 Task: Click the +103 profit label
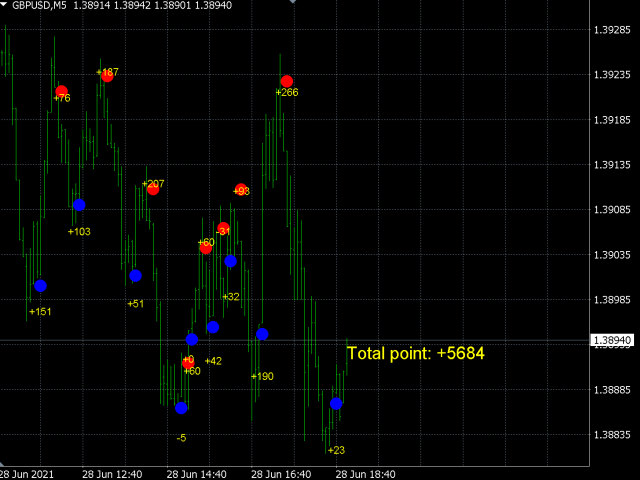pyautogui.click(x=79, y=232)
